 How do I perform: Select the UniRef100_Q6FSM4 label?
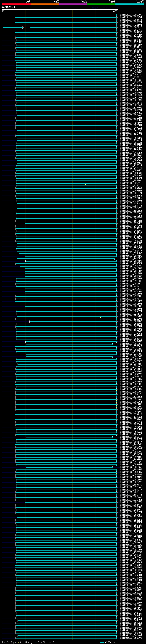(131, 326)
